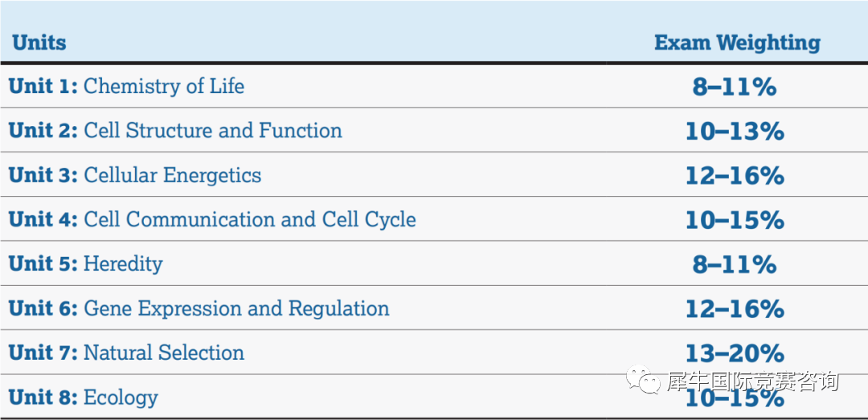The height and width of the screenshot is (420, 868).
Task: Click the Exam Weighting column header
Action: coord(737,43)
